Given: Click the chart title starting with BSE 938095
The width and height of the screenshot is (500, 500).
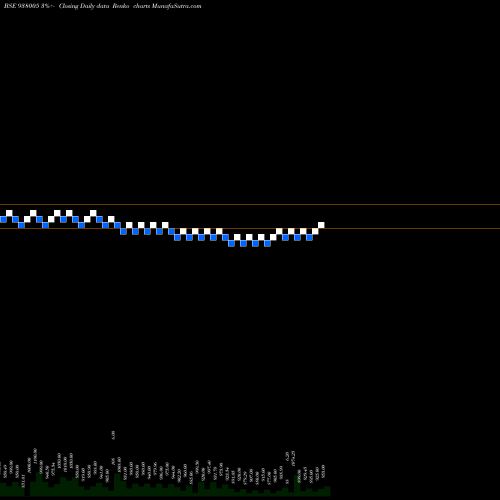Looking at the screenshot, I should pyautogui.click(x=102, y=6).
